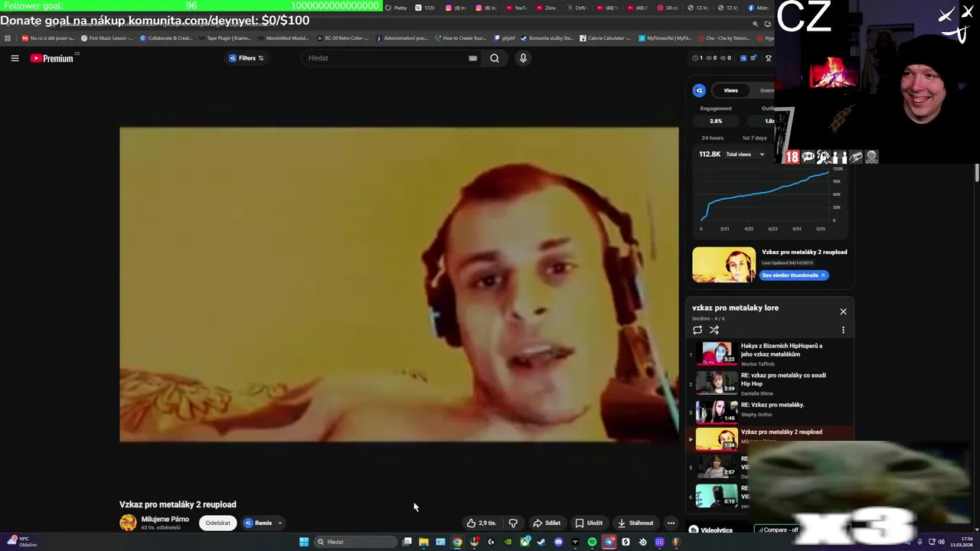Start voice search with microphone

pos(523,58)
